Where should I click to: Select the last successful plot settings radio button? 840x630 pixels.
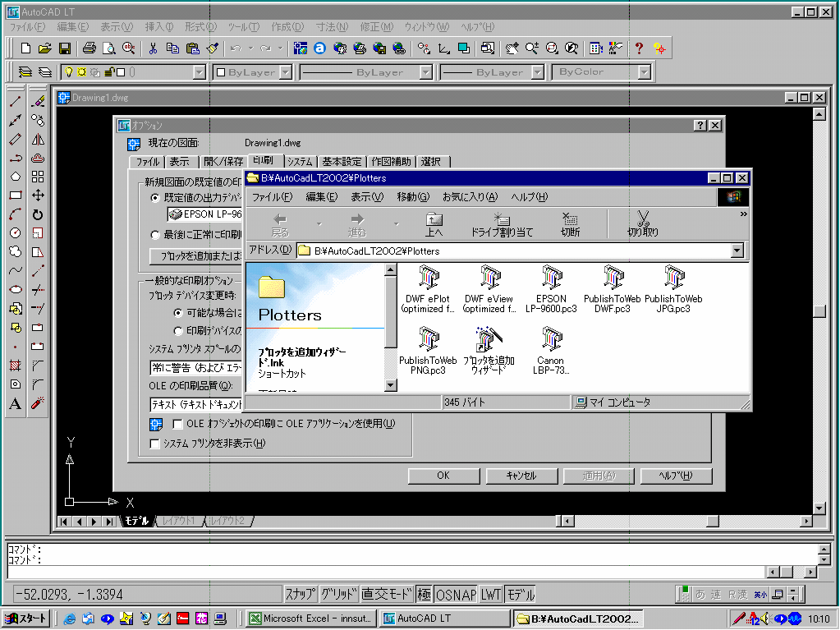pos(155,235)
